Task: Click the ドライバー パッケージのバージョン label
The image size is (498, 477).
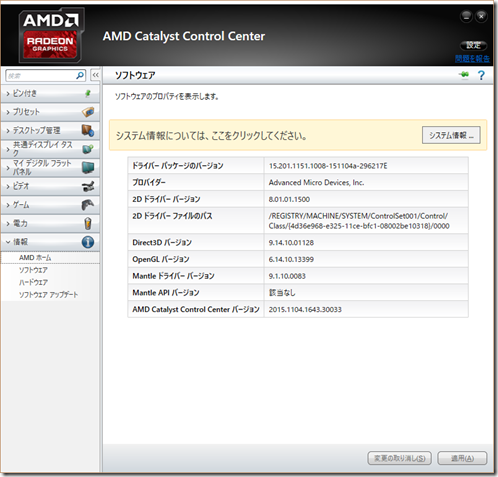Action: coord(178,166)
